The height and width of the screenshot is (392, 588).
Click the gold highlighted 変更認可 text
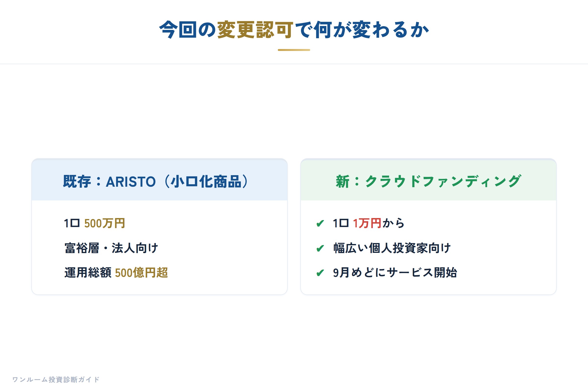point(255,29)
